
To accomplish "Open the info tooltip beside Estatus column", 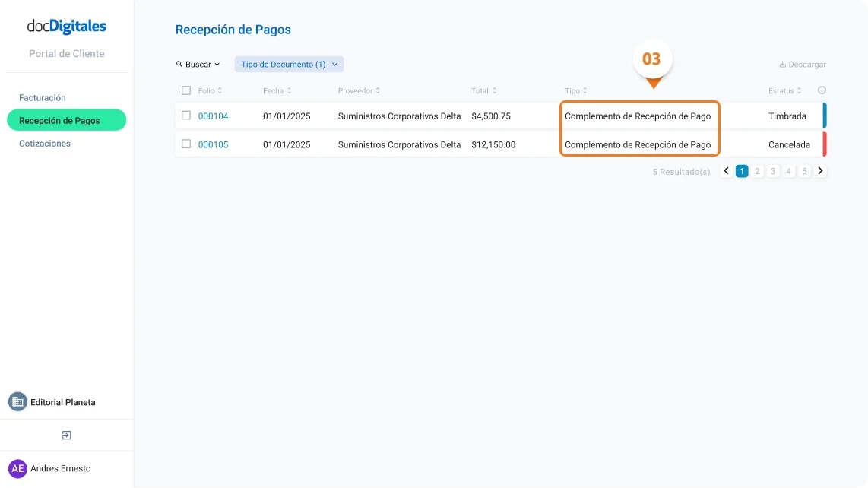I will pos(821,90).
